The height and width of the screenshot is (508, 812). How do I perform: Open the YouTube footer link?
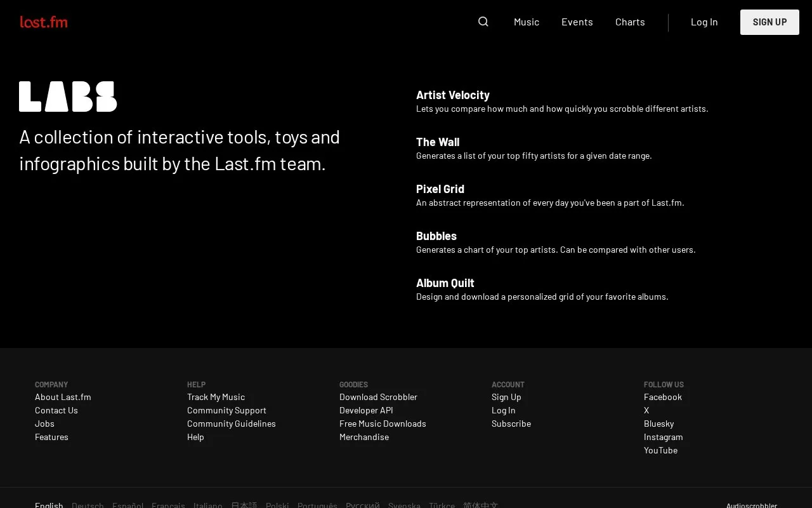click(x=660, y=450)
